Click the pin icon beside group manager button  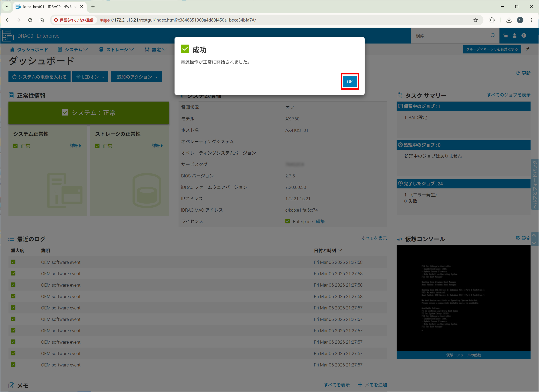528,49
